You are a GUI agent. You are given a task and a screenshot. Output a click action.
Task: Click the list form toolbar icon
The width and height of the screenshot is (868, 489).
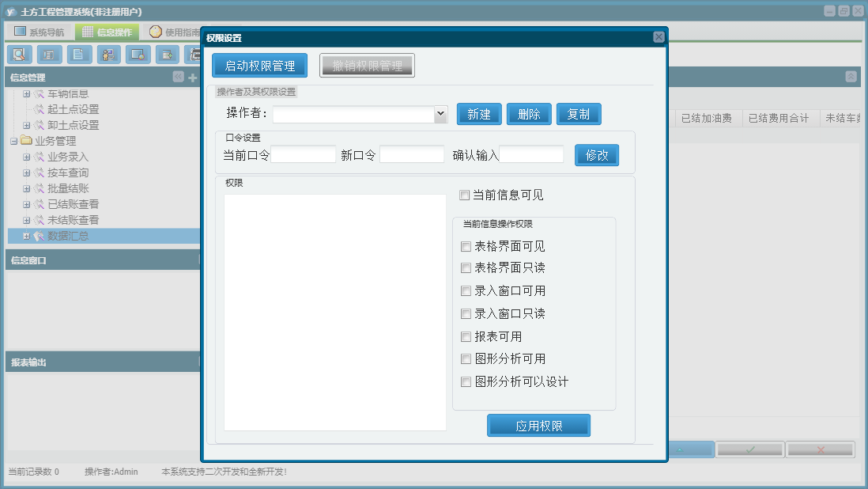click(x=49, y=55)
